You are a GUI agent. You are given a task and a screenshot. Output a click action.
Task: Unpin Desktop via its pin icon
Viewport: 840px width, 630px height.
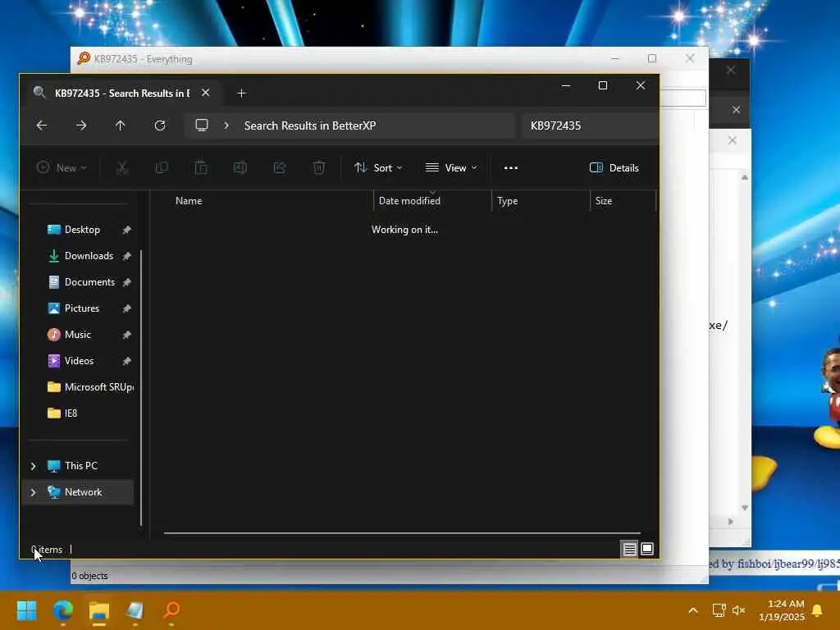(126, 230)
